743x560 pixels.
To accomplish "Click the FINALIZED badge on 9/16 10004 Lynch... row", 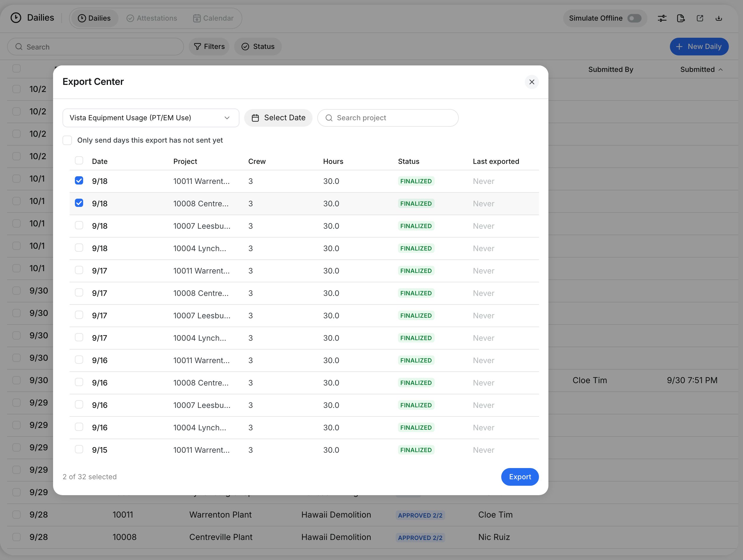I will tap(416, 427).
